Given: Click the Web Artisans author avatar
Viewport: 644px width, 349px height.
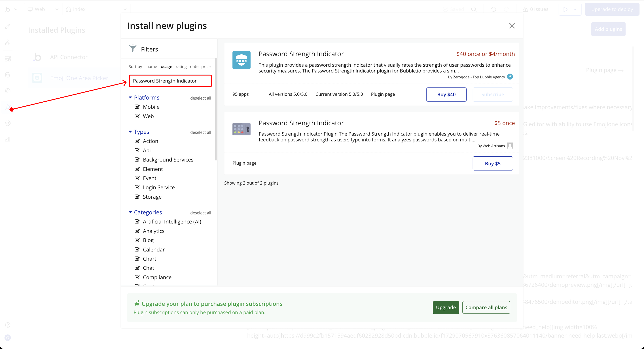Looking at the screenshot, I should click(x=510, y=146).
